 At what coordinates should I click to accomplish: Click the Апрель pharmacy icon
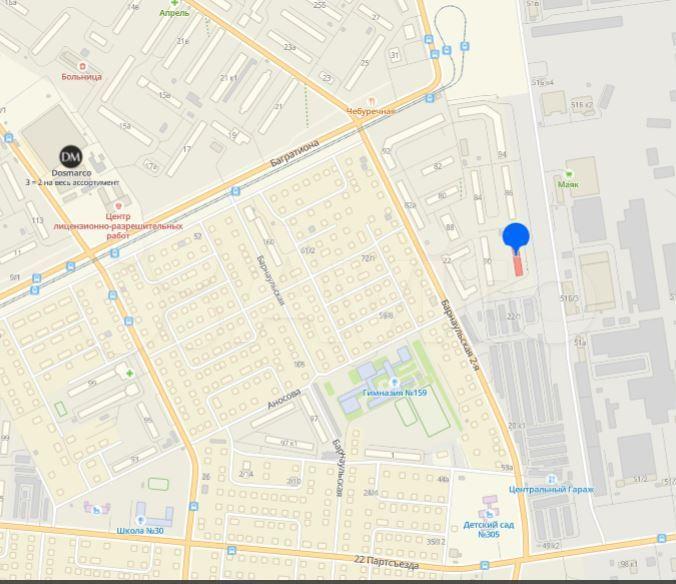pos(174,3)
